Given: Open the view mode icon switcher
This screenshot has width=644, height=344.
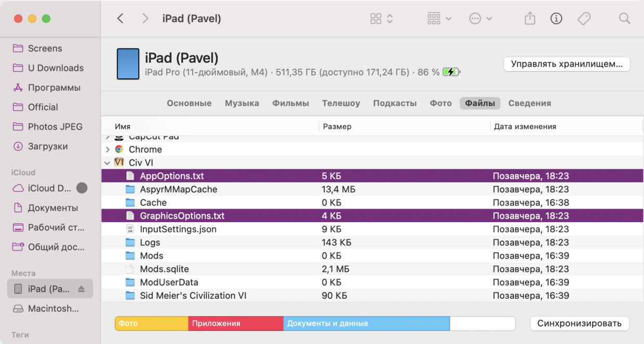Looking at the screenshot, I should coord(381,19).
